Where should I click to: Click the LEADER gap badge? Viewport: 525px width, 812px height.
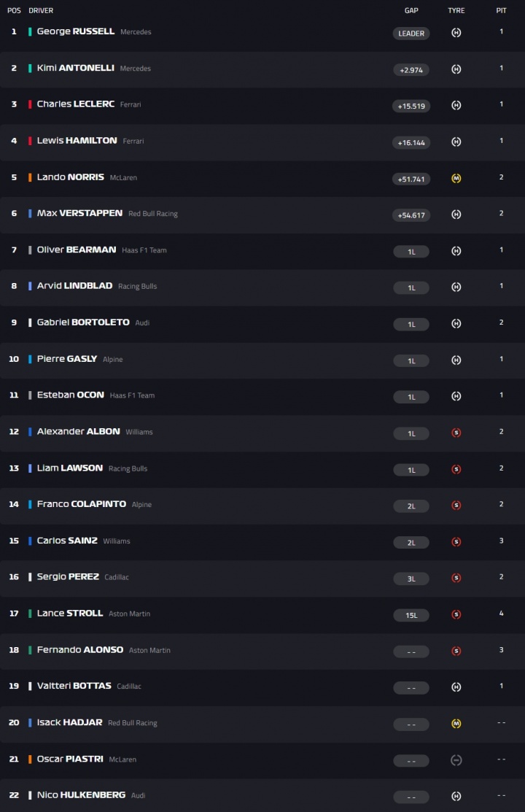[x=411, y=34]
